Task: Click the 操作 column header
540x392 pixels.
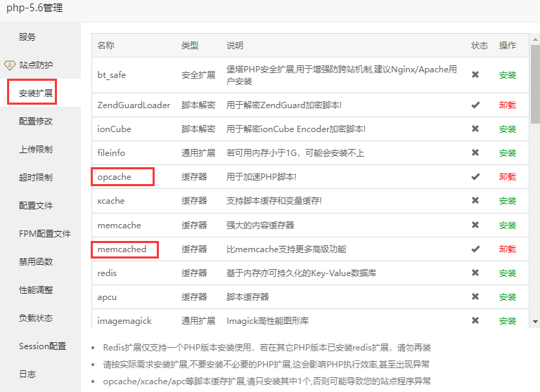Action: pos(508,45)
